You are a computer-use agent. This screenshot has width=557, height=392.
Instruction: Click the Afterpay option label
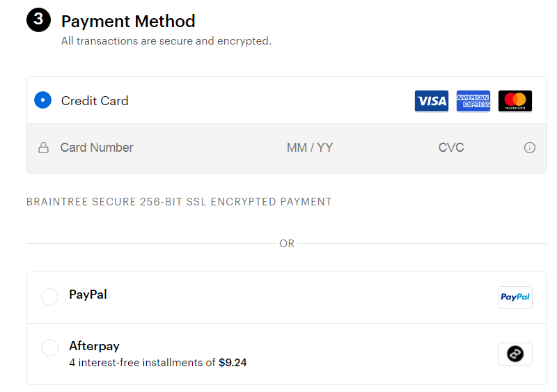click(x=94, y=346)
